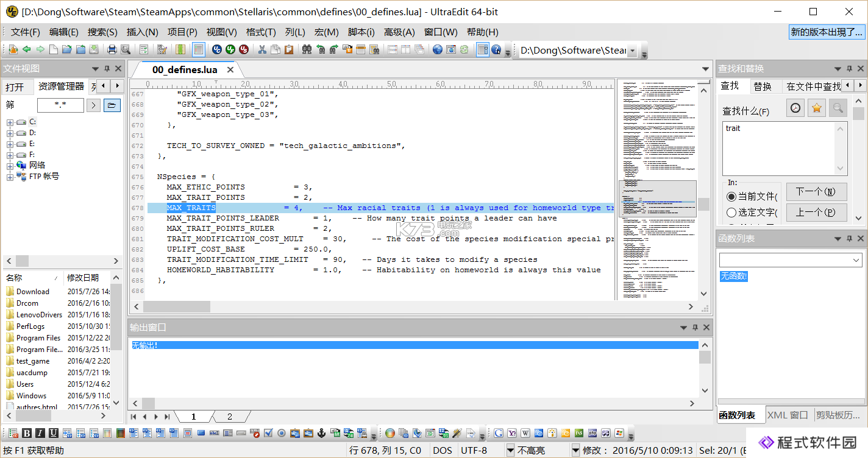Click the green UF UltraFinder icon
Image resolution: width=868 pixels, height=458 pixels.
coord(230,50)
